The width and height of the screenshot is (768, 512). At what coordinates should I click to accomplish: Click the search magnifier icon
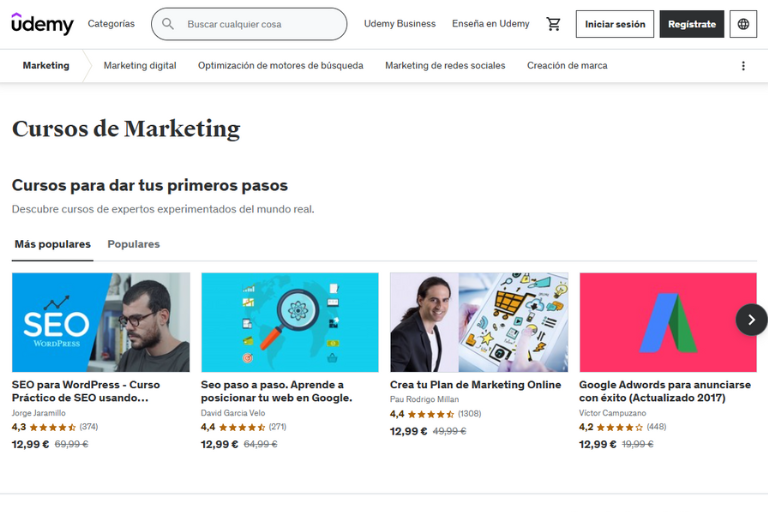coord(168,24)
